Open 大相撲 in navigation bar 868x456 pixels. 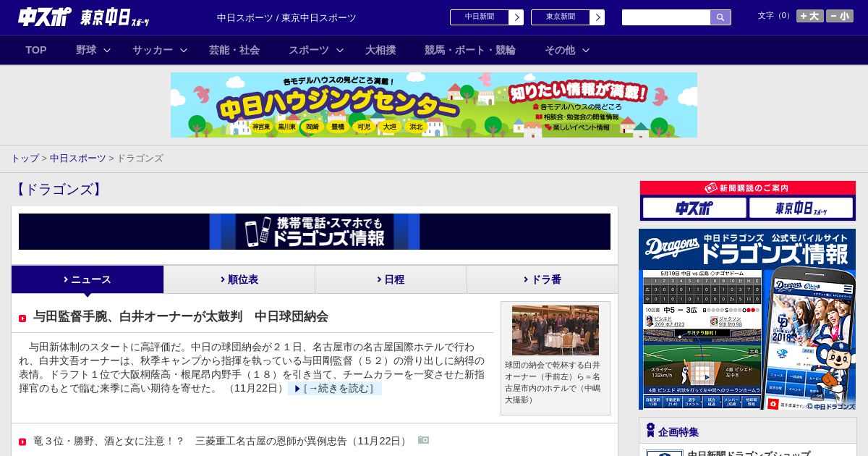click(x=380, y=50)
